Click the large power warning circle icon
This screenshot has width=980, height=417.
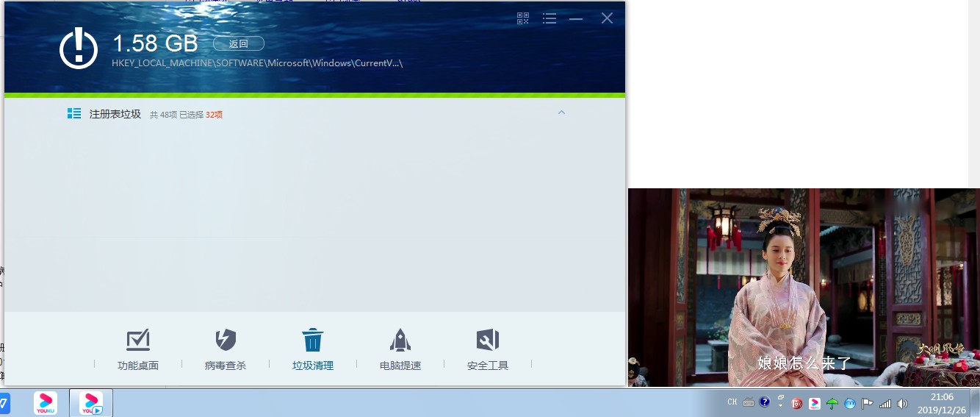tap(79, 49)
